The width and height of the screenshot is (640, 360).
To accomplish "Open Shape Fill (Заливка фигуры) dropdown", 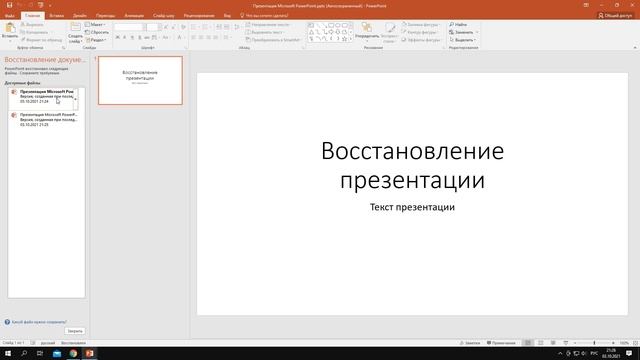I will point(420,25).
